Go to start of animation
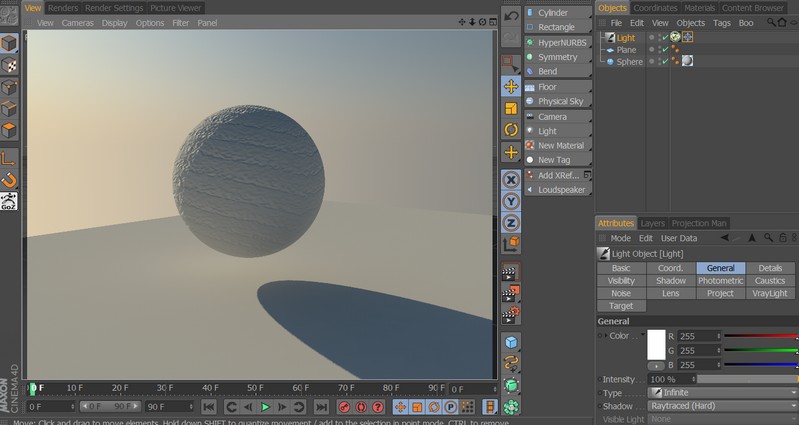 [208, 407]
